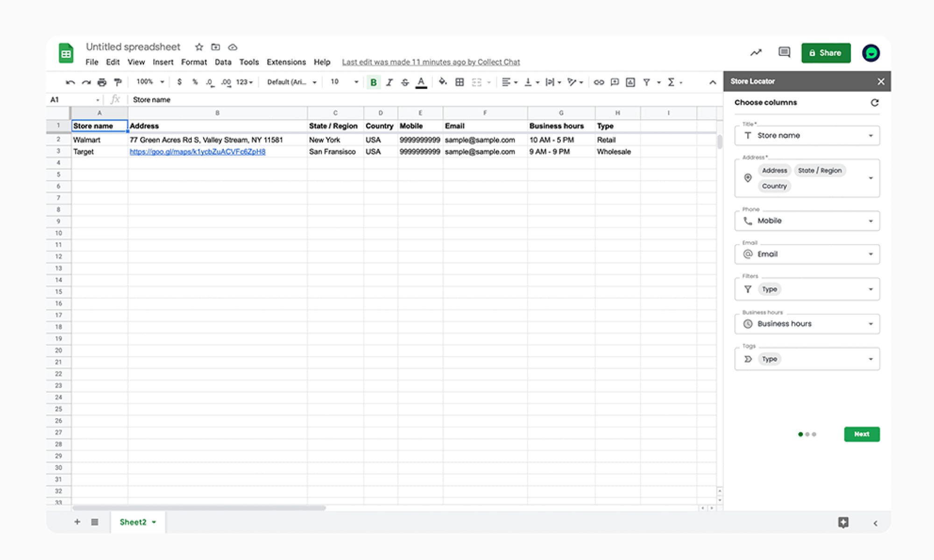
Task: Open the goo.gl maps link in Target row
Action: click(x=197, y=152)
